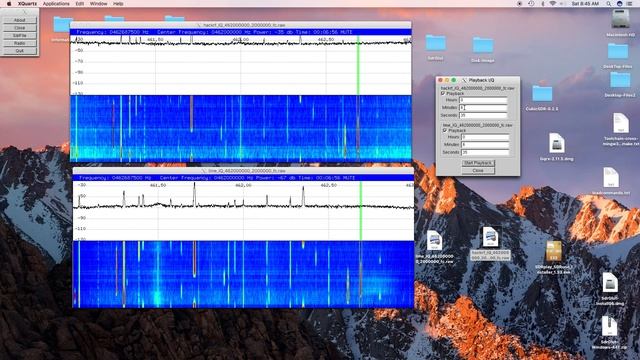Image resolution: width=640 pixels, height=360 pixels.
Task: Open Notification Center from menu bar
Action: click(630, 4)
